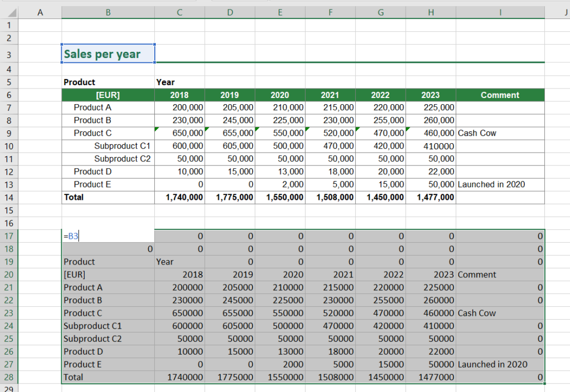Viewport: 570px width, 392px height.
Task: Click the unformatted 410000 value in row 10
Action: click(x=438, y=146)
